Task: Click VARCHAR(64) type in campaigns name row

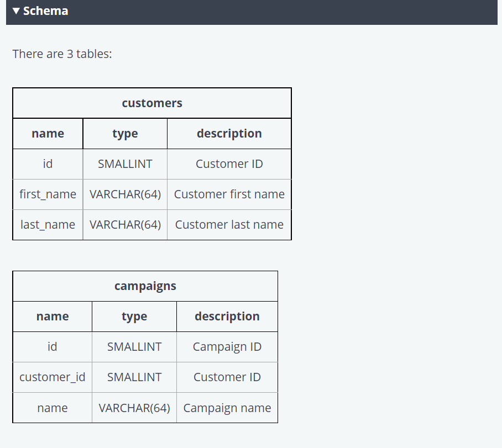Action: (x=134, y=408)
